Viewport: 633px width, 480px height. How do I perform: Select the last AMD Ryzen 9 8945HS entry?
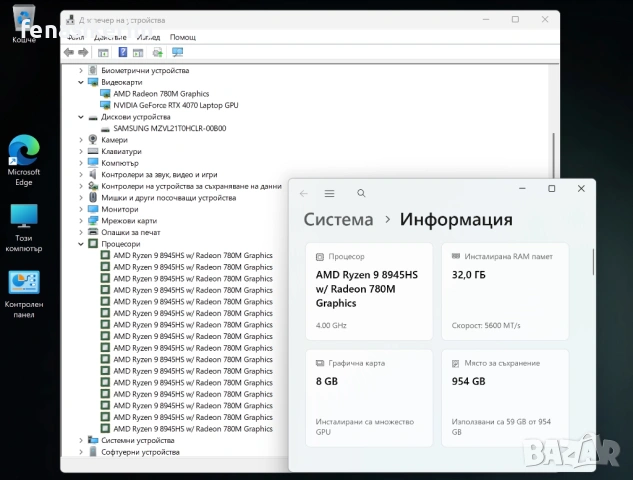pyautogui.click(x=193, y=429)
